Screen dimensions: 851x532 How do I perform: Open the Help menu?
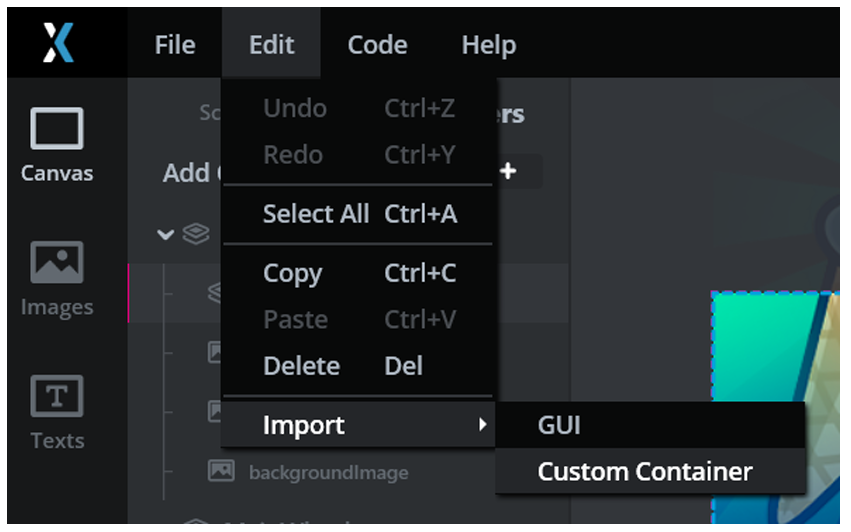[488, 45]
